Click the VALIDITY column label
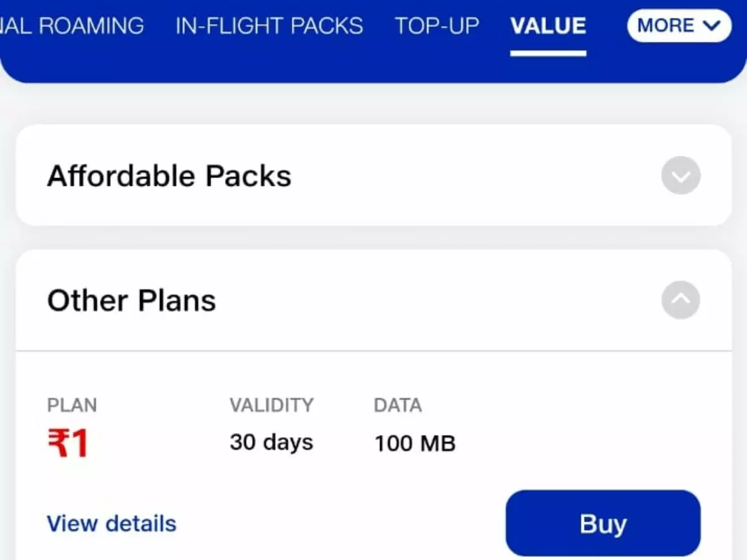 coord(272,405)
